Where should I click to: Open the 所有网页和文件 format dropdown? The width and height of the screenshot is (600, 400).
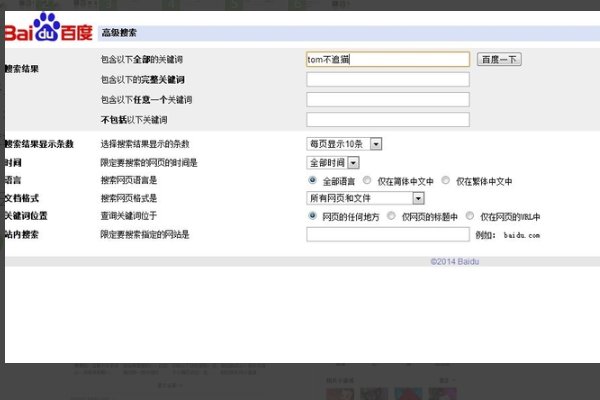point(365,198)
